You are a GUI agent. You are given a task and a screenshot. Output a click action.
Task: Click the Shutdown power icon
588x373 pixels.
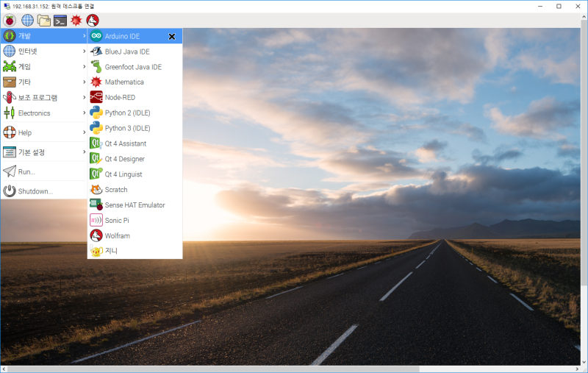10,191
